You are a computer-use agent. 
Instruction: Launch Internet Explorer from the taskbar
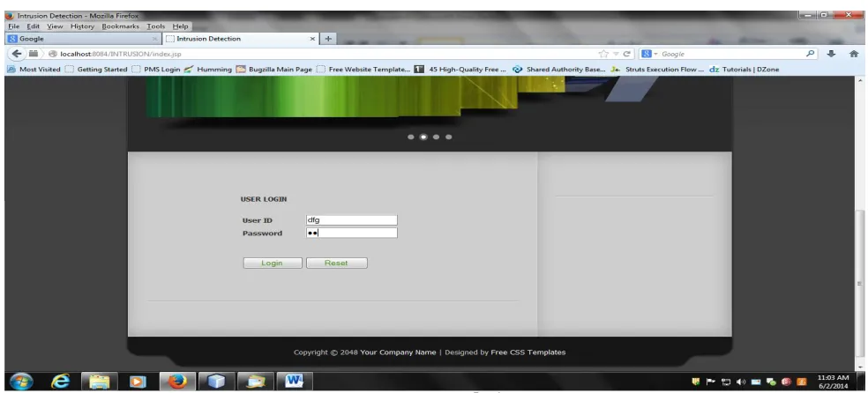click(60, 382)
